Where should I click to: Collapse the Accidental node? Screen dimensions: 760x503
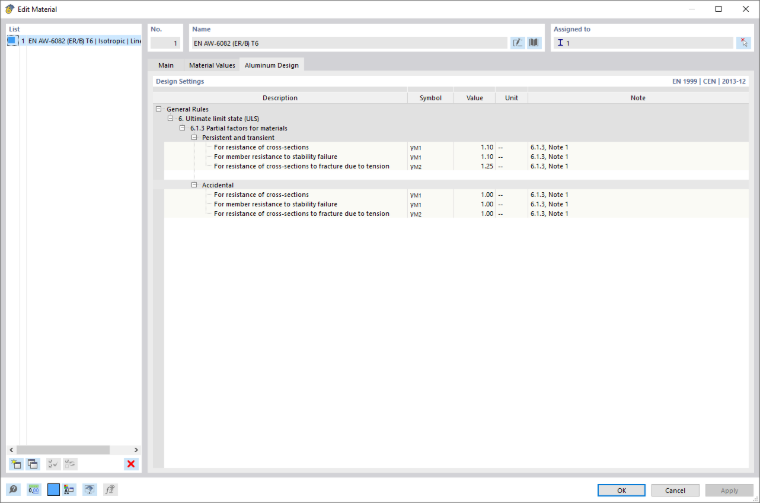(194, 185)
